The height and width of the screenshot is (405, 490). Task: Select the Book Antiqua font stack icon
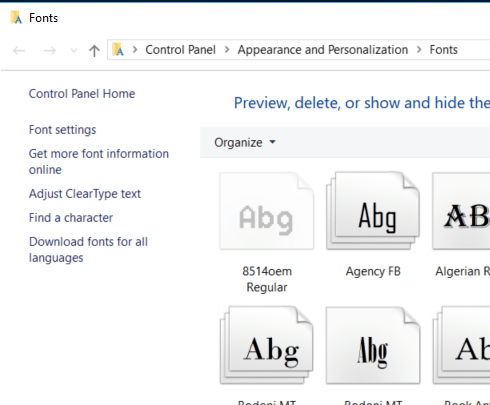pyautogui.click(x=461, y=345)
